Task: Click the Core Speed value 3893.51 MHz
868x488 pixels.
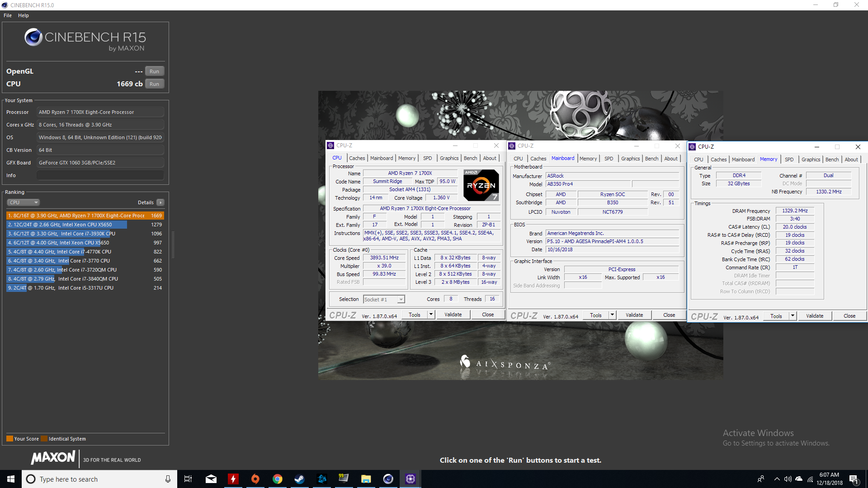Action: coord(384,258)
